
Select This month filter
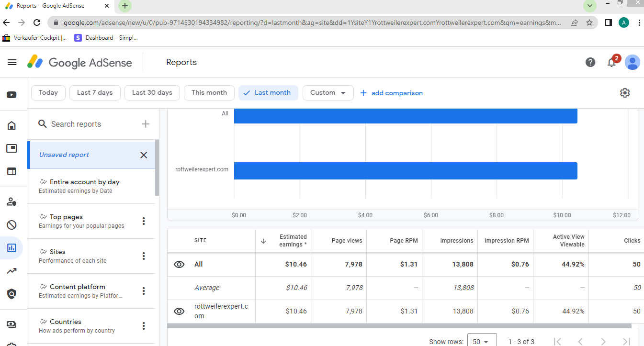click(x=209, y=93)
